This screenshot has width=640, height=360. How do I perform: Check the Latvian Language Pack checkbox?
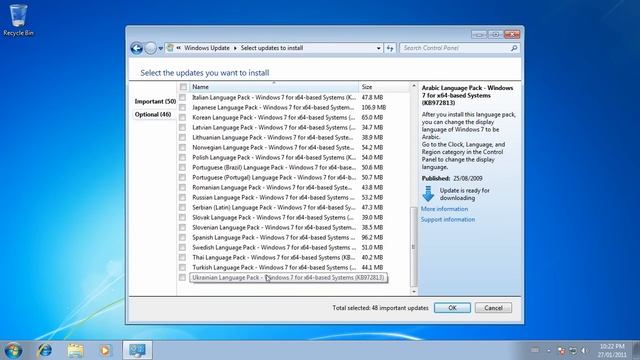182,127
